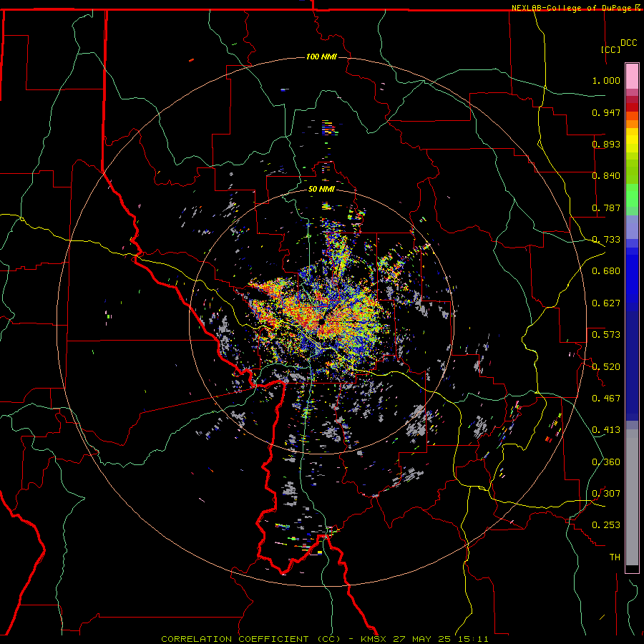
Task: Click the TH threshold legend label
Action: [615, 557]
